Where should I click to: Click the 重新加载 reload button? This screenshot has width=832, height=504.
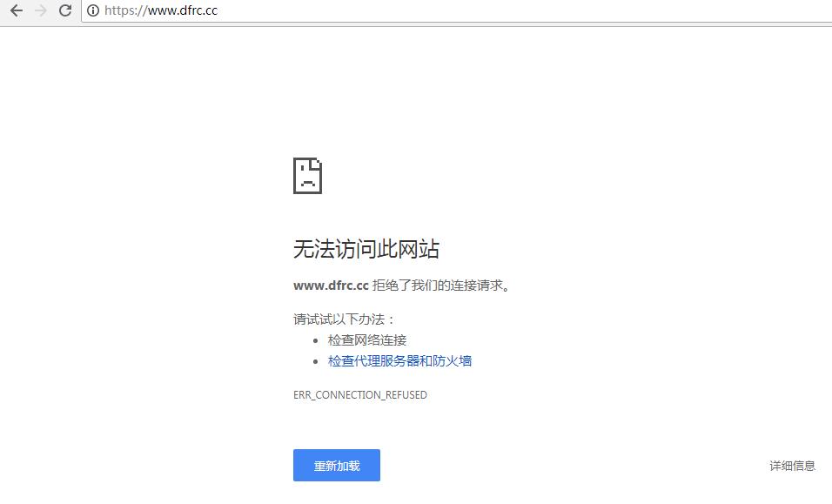pyautogui.click(x=336, y=465)
